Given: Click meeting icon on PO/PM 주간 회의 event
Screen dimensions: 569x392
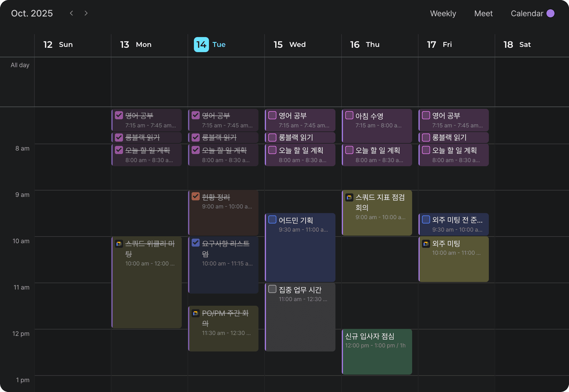Looking at the screenshot, I should 195,313.
